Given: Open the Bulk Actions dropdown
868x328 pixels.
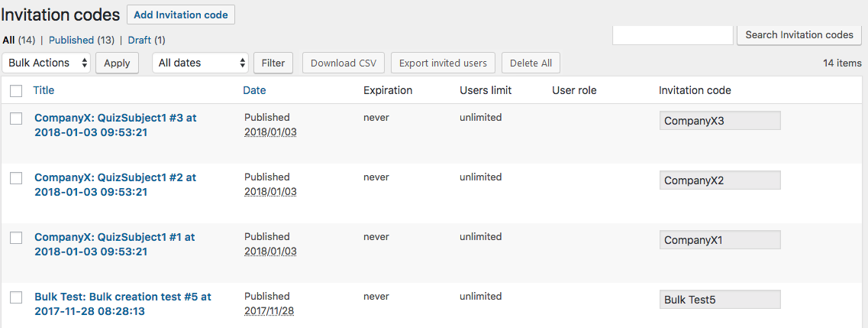Looking at the screenshot, I should tap(47, 63).
